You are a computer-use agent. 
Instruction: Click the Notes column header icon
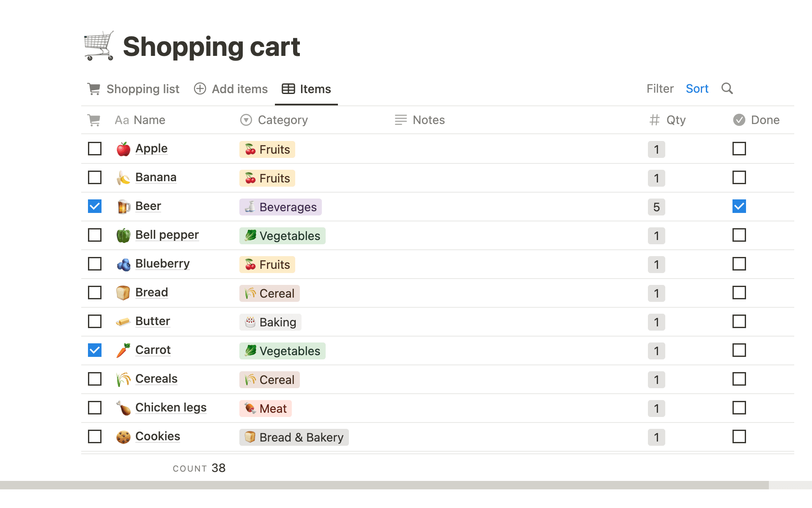click(x=400, y=120)
